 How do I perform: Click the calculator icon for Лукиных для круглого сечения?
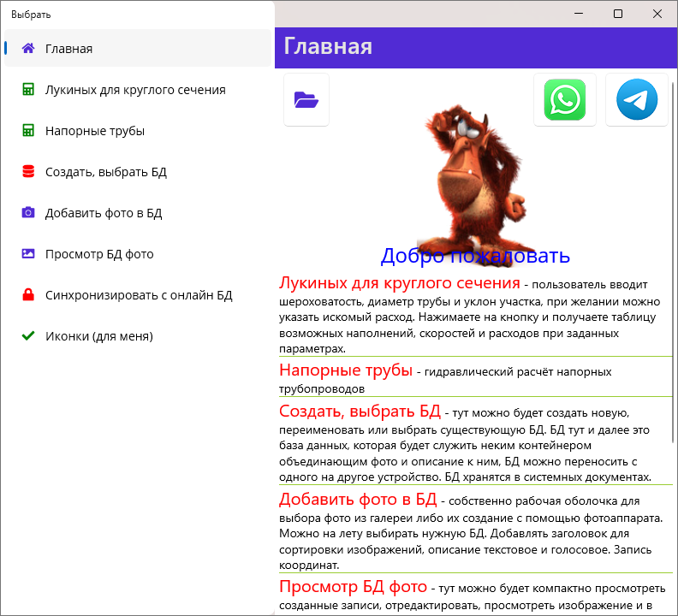pos(28,90)
